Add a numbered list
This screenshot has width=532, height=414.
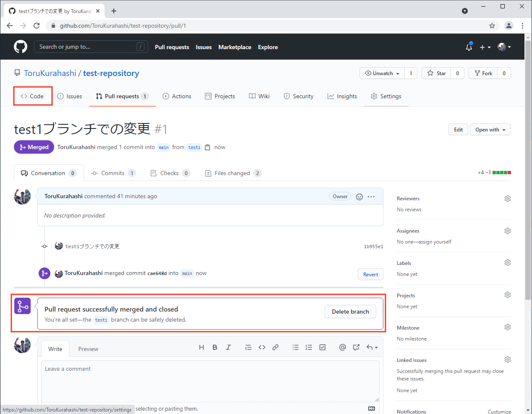click(x=309, y=347)
